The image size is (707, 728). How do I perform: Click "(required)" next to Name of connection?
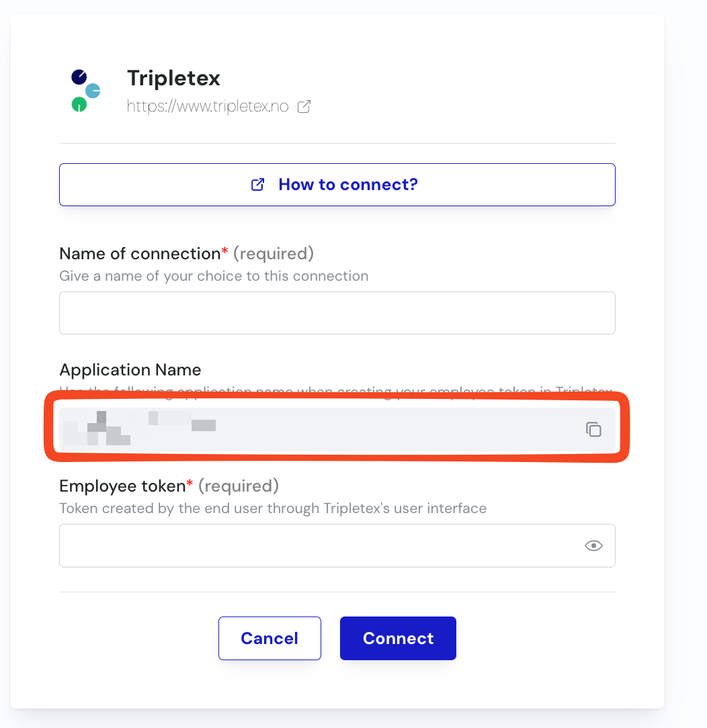(274, 254)
